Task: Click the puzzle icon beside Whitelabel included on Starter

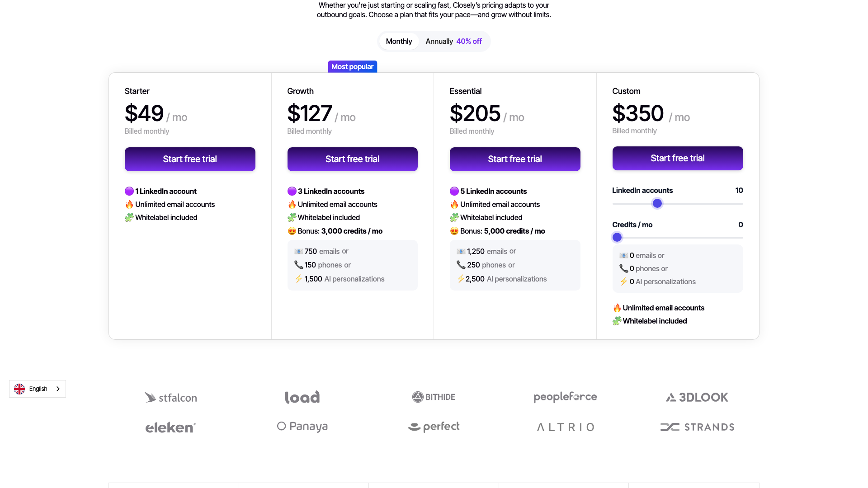Action: (x=129, y=217)
